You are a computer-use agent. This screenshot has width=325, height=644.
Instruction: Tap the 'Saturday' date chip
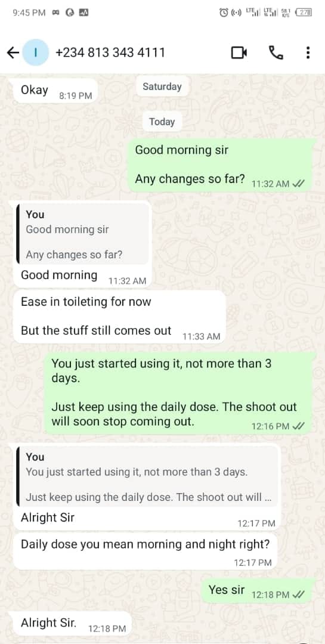[x=162, y=86]
